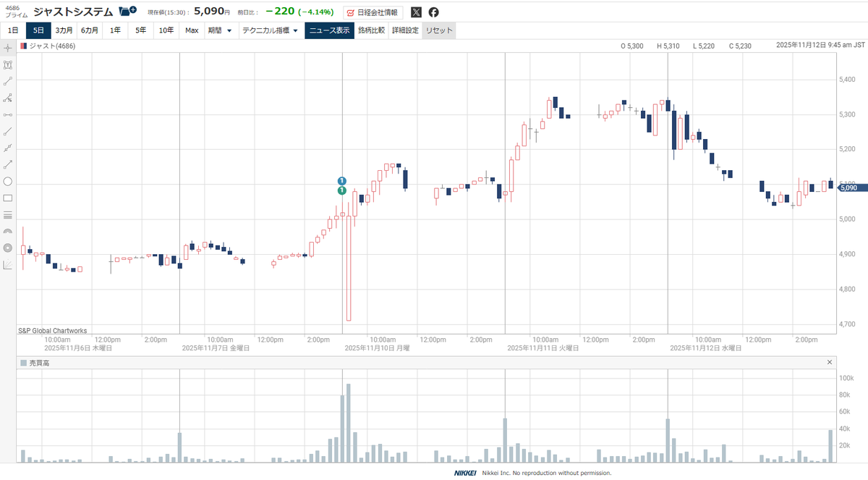
Task: Select the horizontal measure line tool
Action: pos(8,114)
